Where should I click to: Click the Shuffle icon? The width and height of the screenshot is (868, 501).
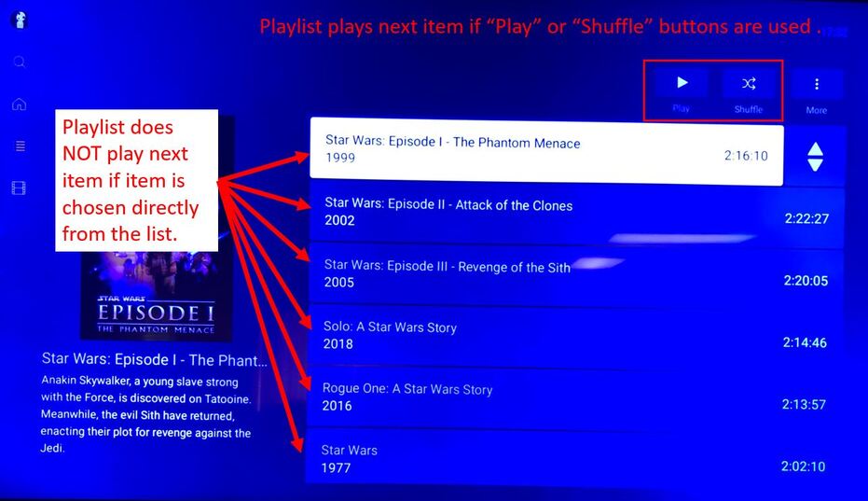point(749,84)
